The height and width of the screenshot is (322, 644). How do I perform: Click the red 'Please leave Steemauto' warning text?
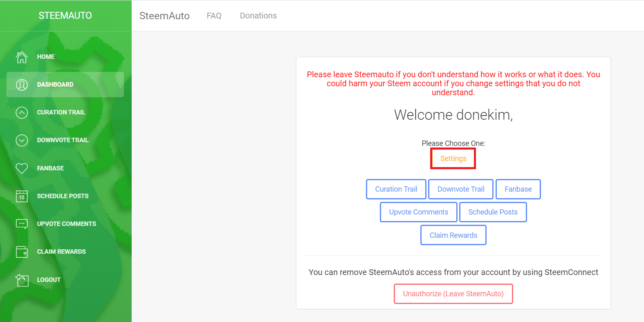click(453, 83)
